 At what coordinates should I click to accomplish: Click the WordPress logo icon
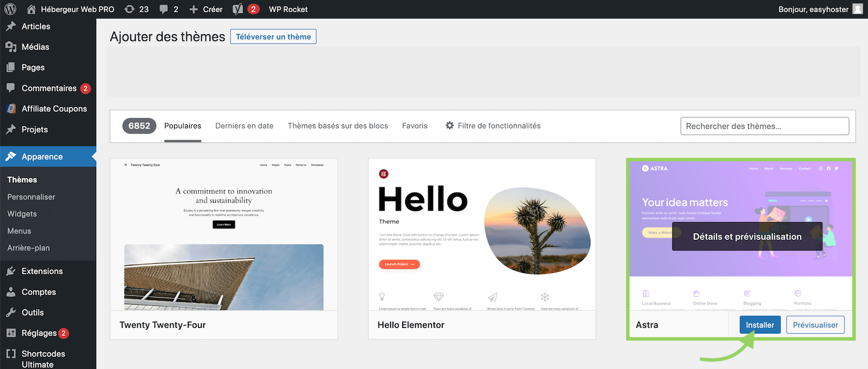(x=10, y=9)
